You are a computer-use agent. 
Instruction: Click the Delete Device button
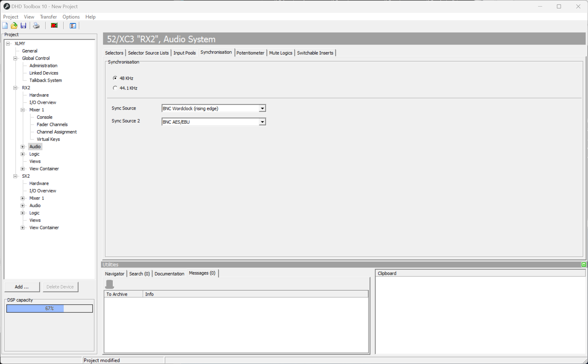[x=60, y=287]
